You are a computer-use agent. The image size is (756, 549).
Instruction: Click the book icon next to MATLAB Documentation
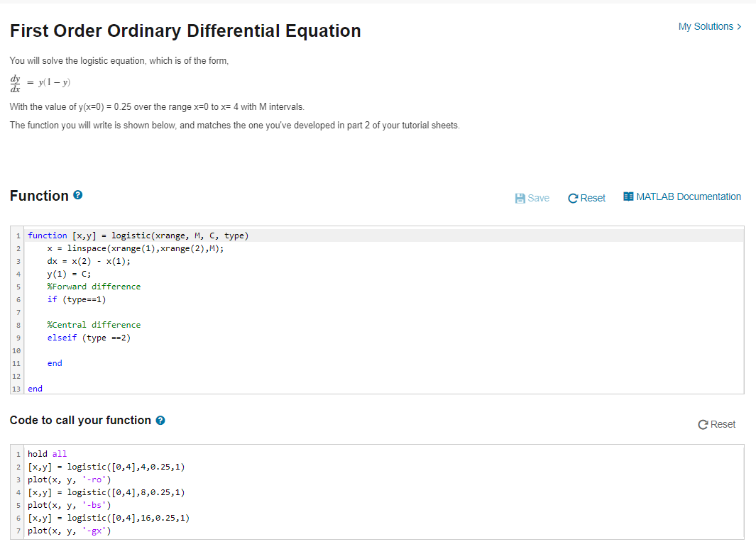[628, 196]
